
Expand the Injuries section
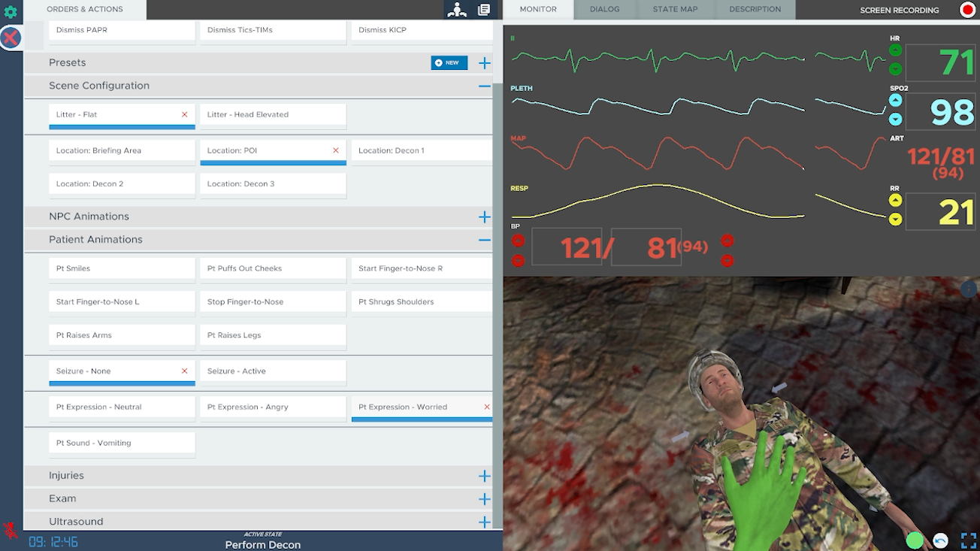[484, 476]
